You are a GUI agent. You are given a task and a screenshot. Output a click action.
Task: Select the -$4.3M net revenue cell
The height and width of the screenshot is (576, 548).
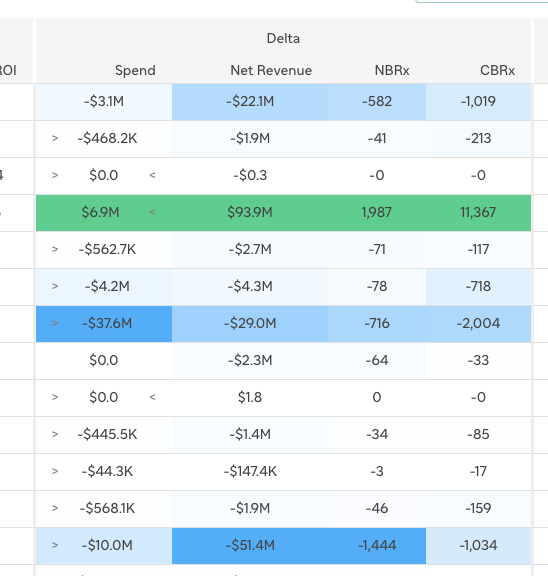(x=250, y=286)
